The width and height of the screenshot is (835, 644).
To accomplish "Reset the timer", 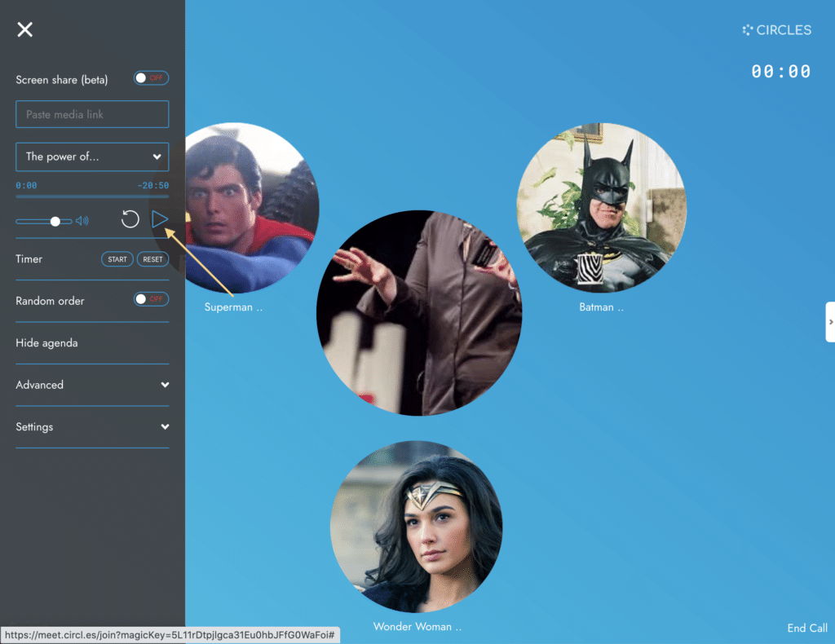I will [152, 259].
